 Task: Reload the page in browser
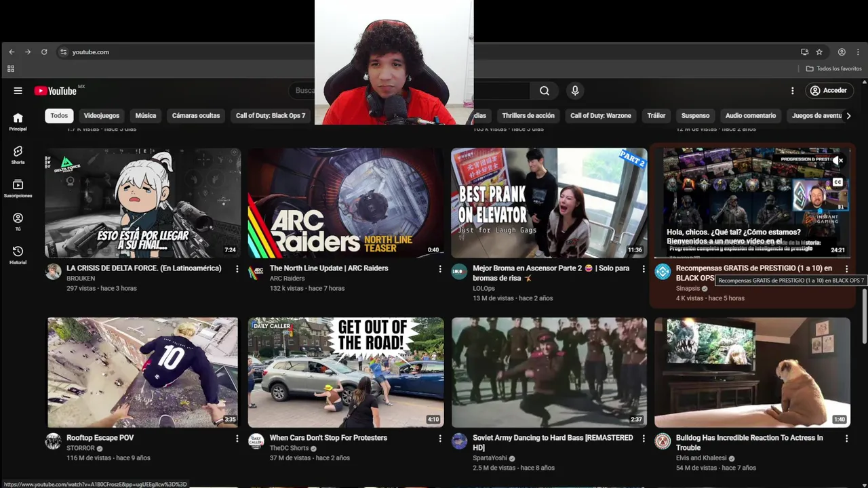point(44,52)
